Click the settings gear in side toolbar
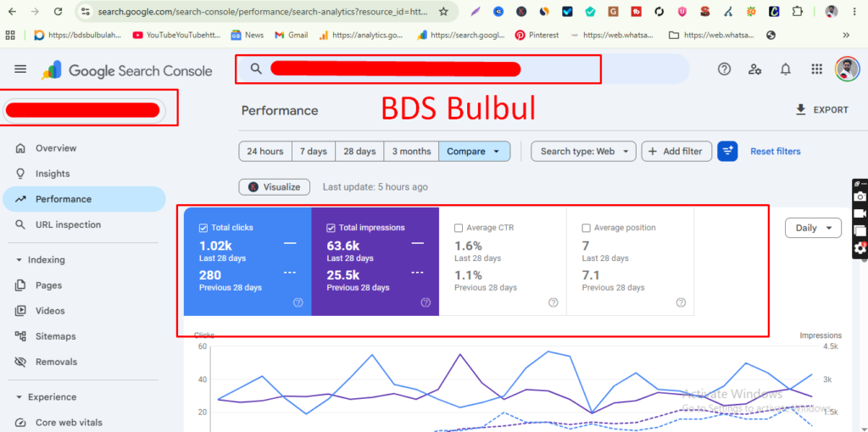The image size is (868, 432). point(860,248)
